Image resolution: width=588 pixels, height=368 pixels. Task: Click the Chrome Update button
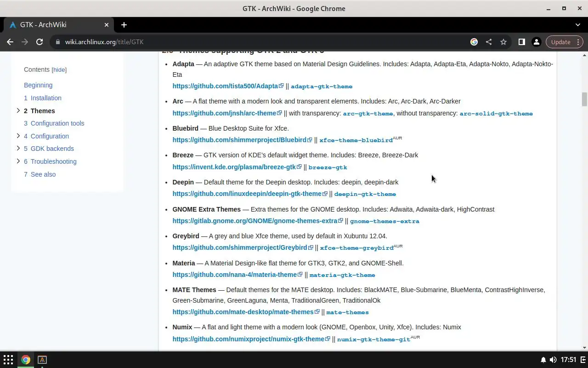coord(565,42)
